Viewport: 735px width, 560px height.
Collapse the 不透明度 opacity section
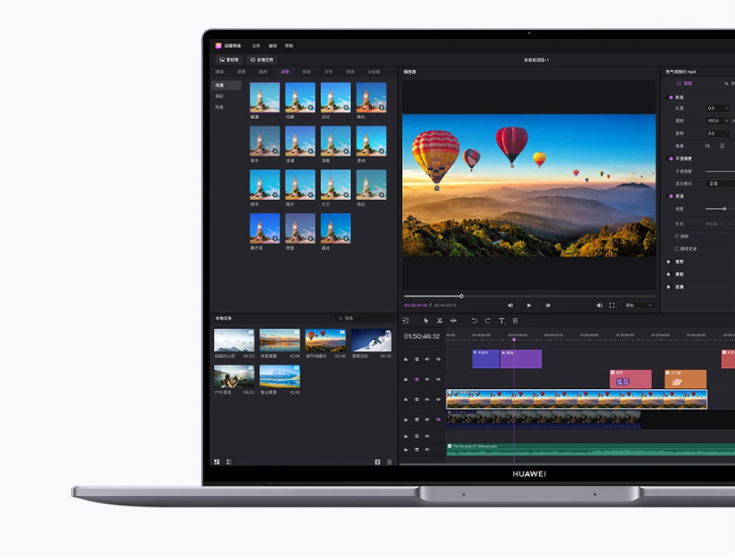pyautogui.click(x=677, y=159)
